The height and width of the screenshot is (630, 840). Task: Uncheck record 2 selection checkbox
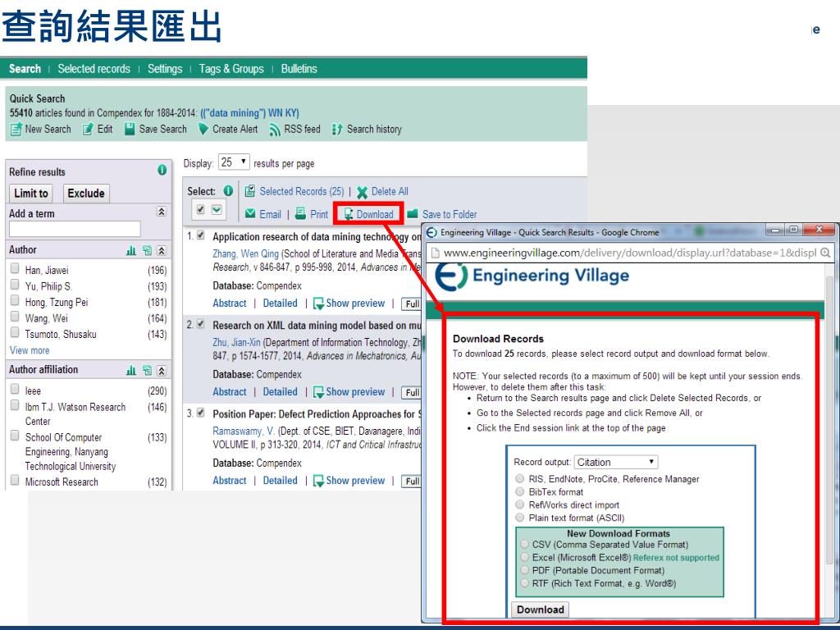point(201,323)
